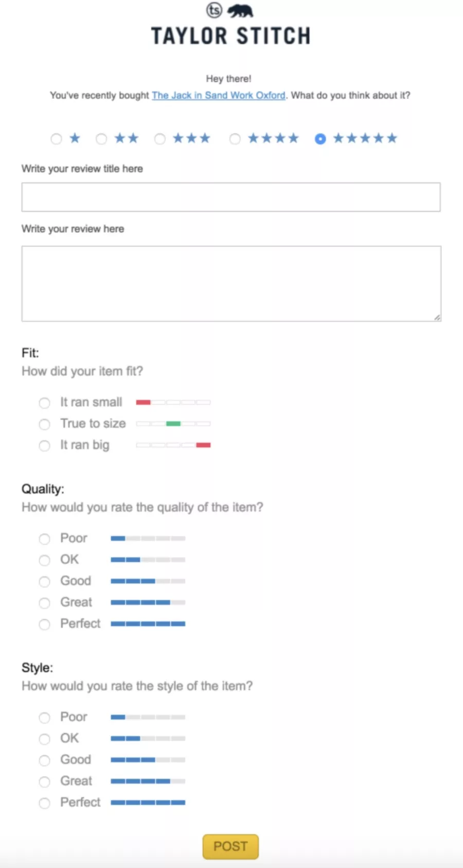Select the "True to size" fit option
463x868 pixels.
(44, 424)
